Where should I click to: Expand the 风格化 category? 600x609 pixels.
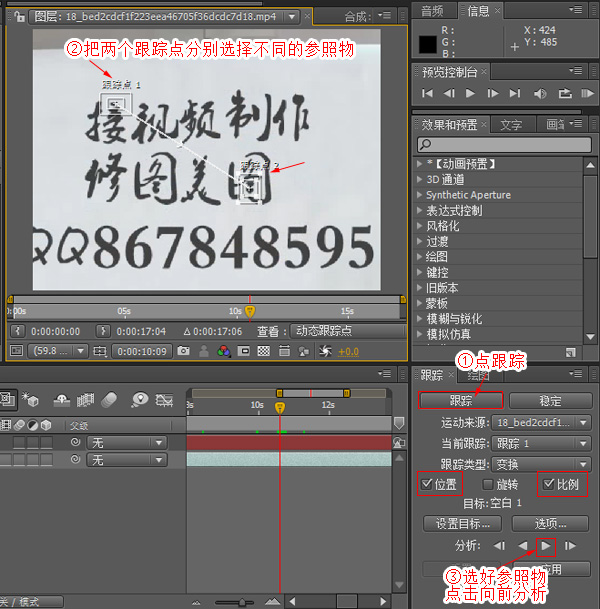(x=419, y=226)
